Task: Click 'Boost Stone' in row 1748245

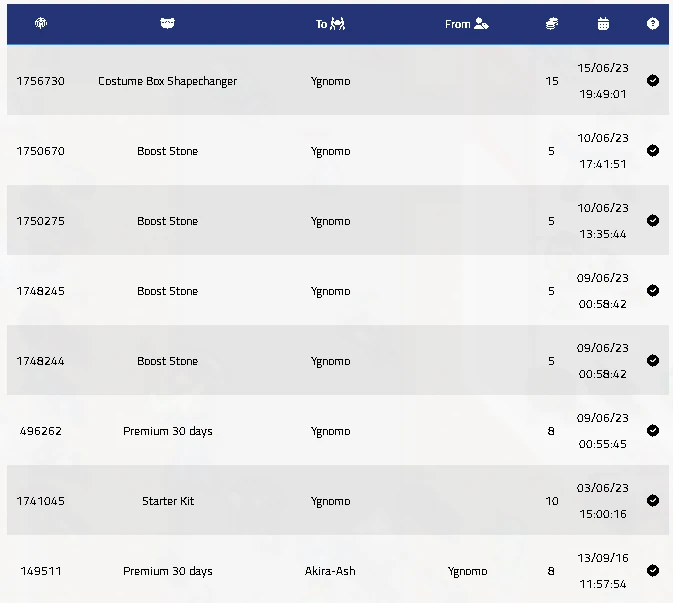Action: [x=167, y=291]
